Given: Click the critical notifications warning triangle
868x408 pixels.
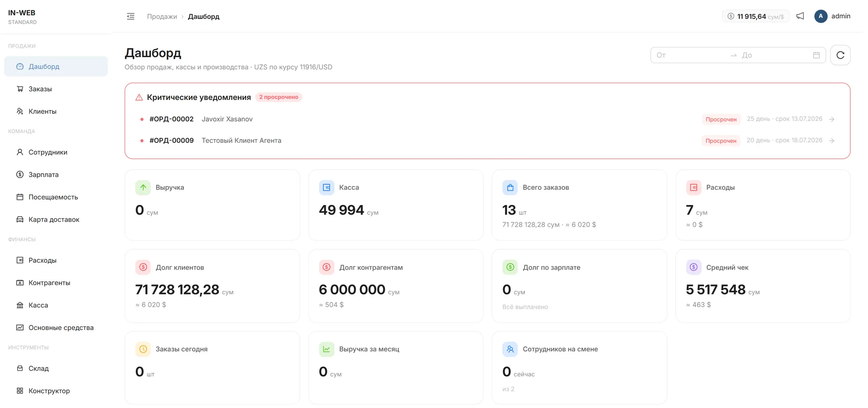Looking at the screenshot, I should click(x=139, y=97).
